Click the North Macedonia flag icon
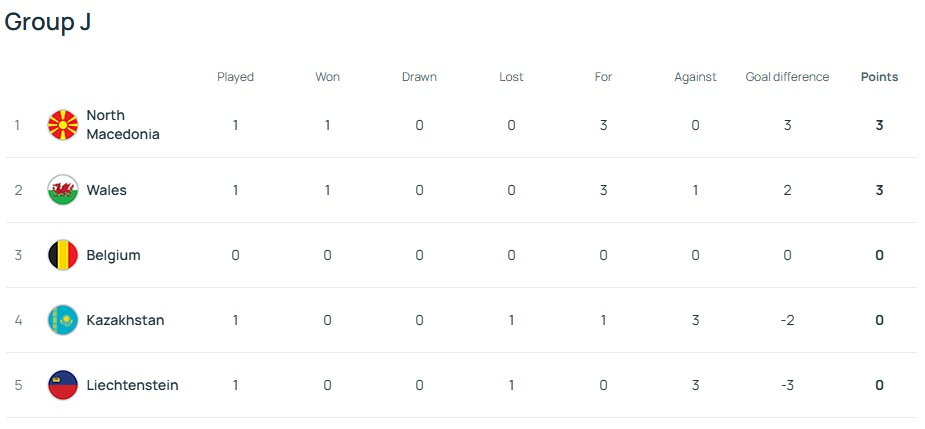Viewport: 925px width, 429px height. [63, 125]
